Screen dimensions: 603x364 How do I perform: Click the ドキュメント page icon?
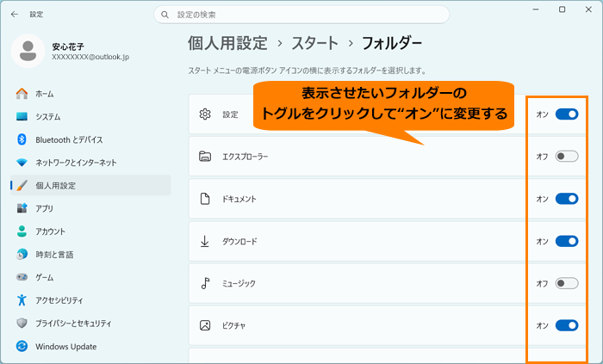205,199
